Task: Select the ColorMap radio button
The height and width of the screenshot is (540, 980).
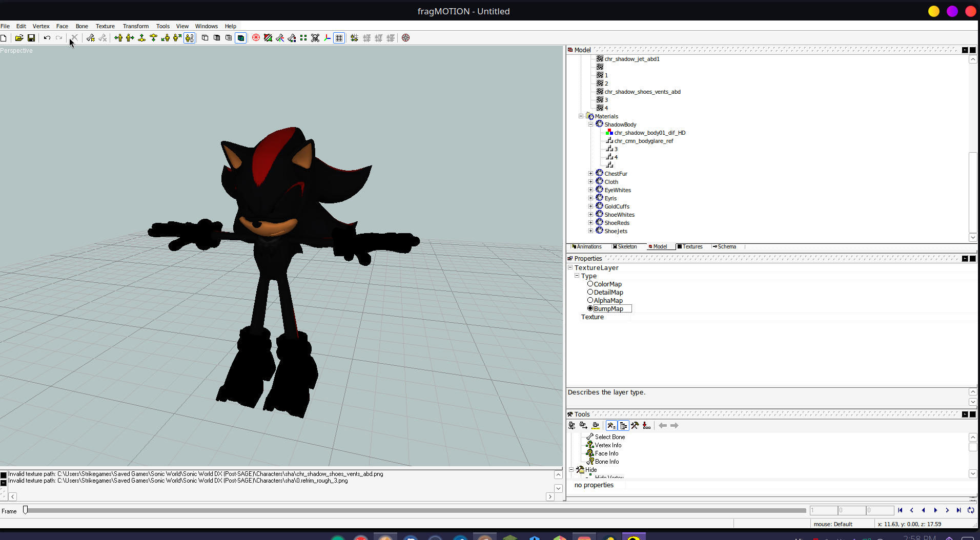Action: tap(590, 284)
